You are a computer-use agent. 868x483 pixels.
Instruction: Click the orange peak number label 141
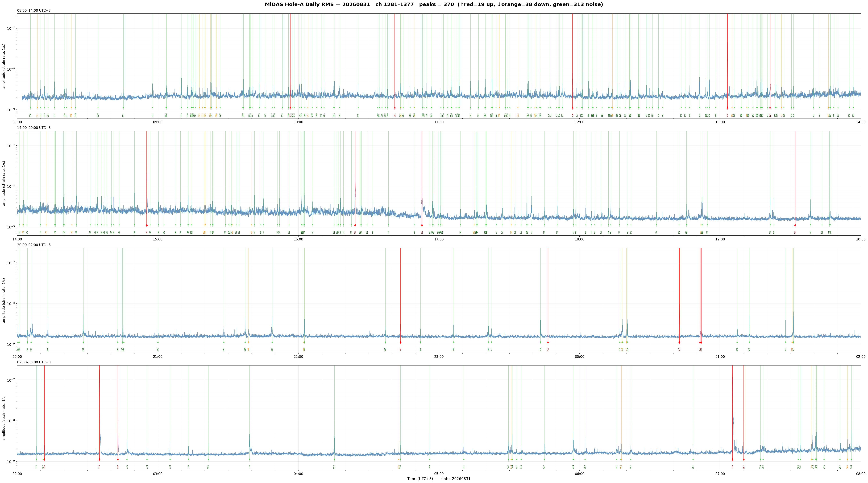732,115
